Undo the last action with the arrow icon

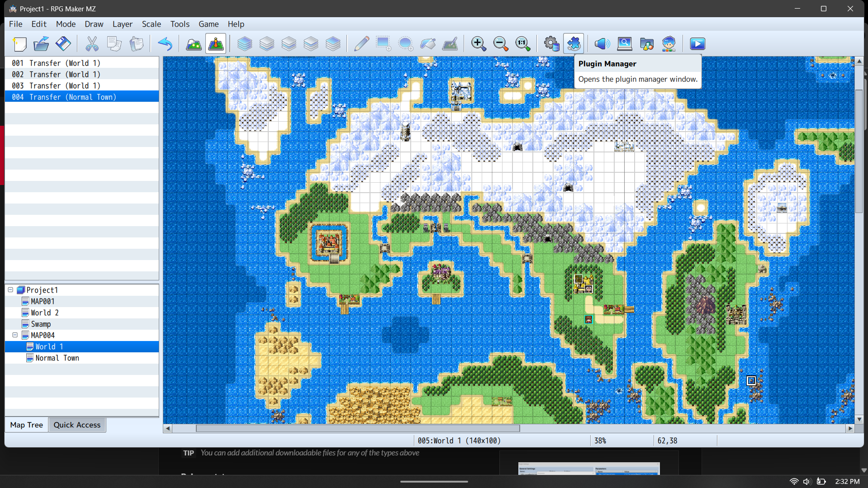165,44
